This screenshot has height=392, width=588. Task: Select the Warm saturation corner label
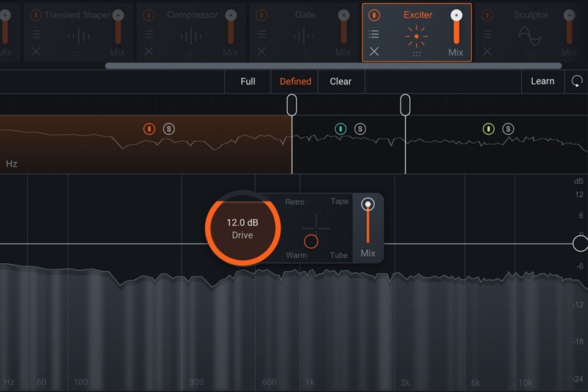pyautogui.click(x=296, y=255)
